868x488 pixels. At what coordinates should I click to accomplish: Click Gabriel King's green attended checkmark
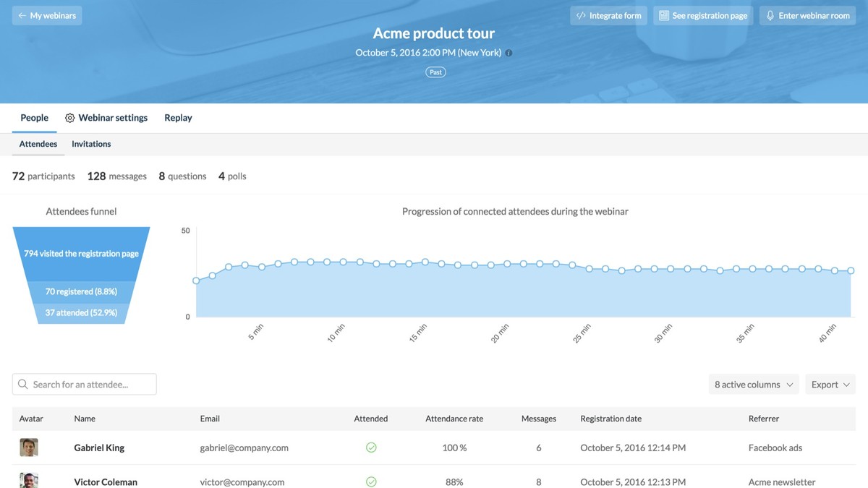click(x=371, y=448)
